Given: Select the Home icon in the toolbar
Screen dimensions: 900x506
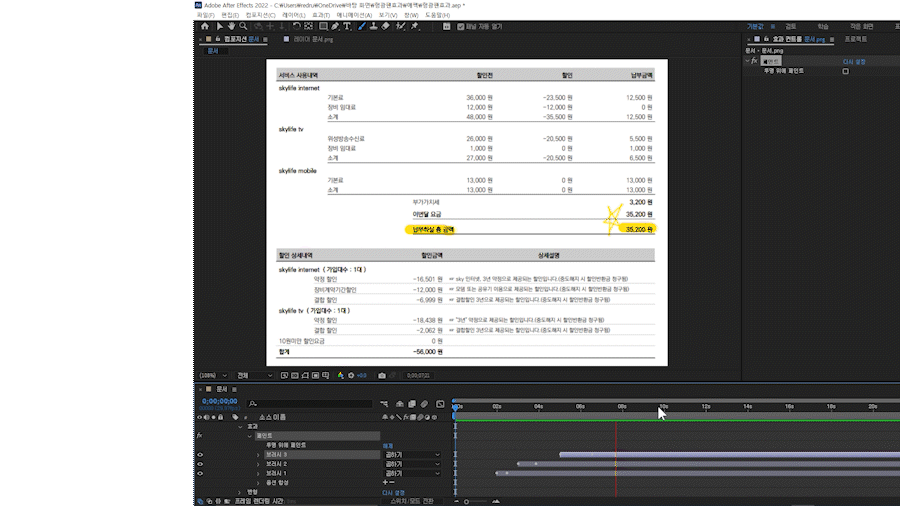Looking at the screenshot, I should 205,26.
